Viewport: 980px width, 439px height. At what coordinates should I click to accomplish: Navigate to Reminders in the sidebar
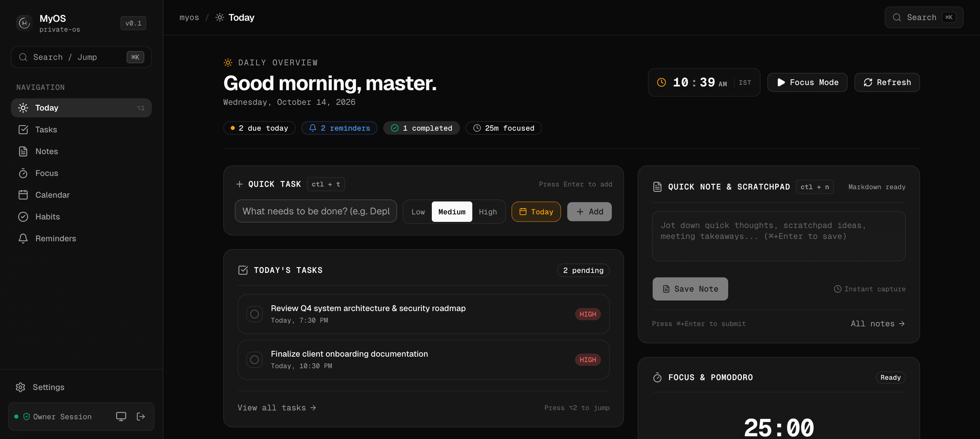(x=81, y=239)
